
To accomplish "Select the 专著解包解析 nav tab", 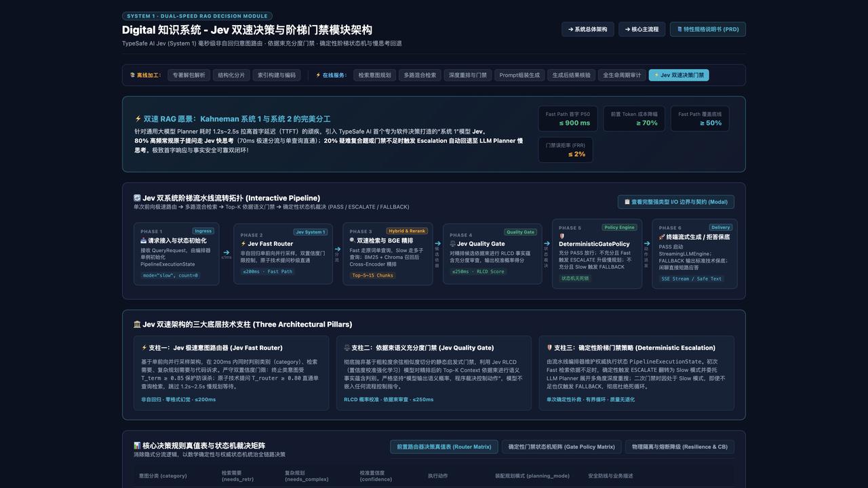I will point(189,75).
